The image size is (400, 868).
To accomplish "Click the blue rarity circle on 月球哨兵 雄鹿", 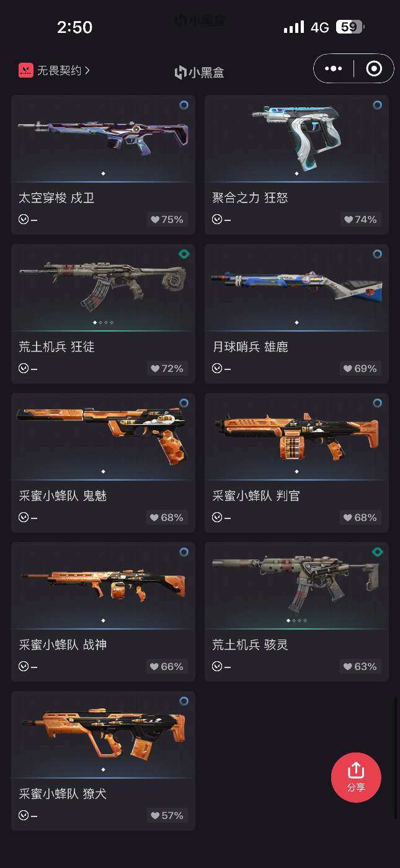I will tap(378, 254).
